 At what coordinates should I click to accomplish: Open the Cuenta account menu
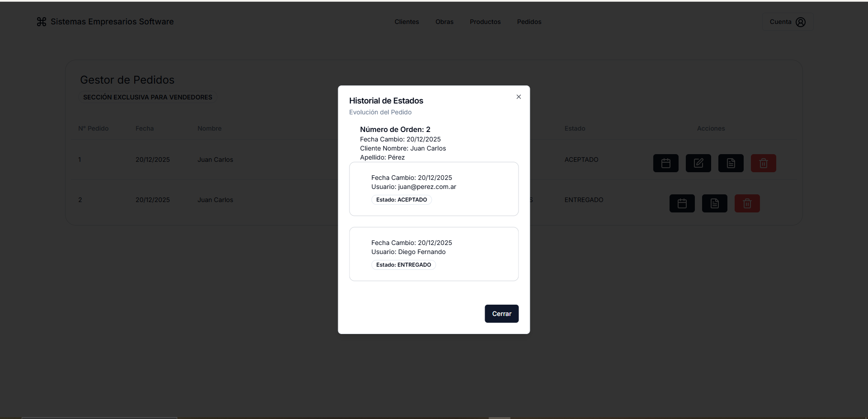(x=787, y=22)
